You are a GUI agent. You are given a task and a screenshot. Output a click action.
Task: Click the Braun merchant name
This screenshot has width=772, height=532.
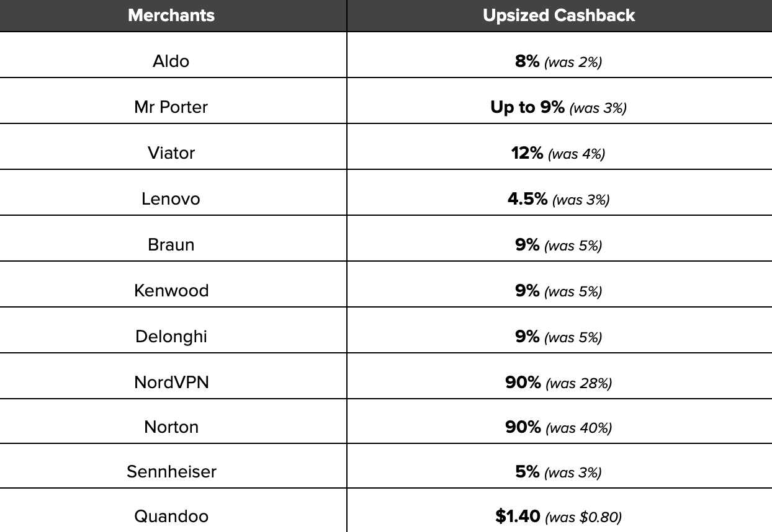coord(171,245)
